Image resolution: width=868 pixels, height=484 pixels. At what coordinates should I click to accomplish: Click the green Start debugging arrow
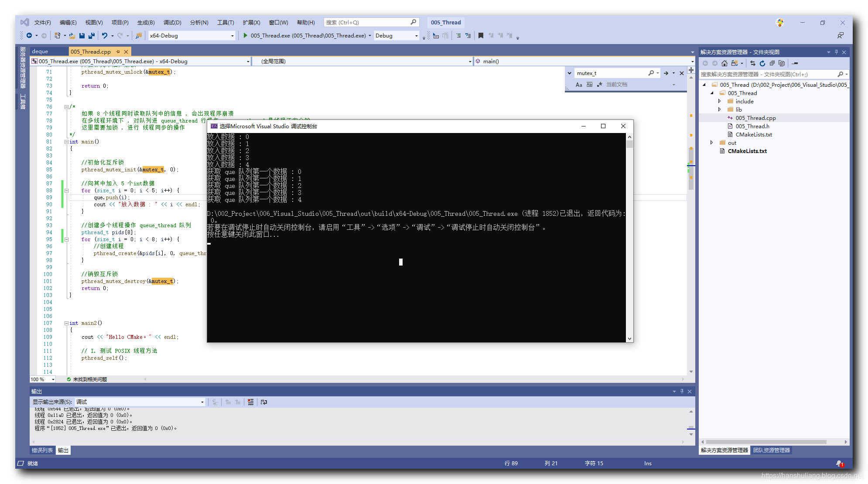tap(246, 35)
